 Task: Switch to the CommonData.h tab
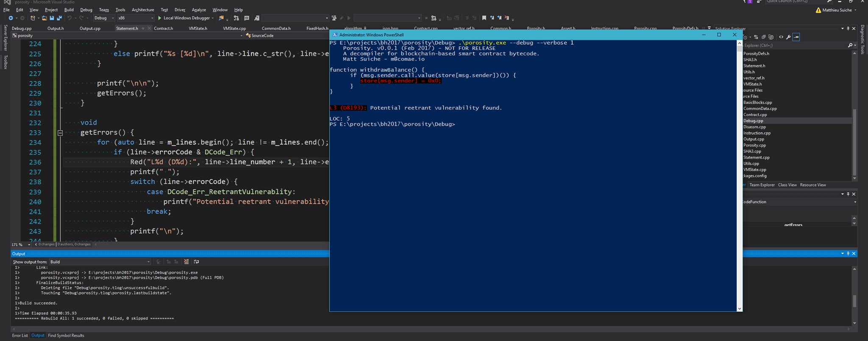[x=276, y=28]
